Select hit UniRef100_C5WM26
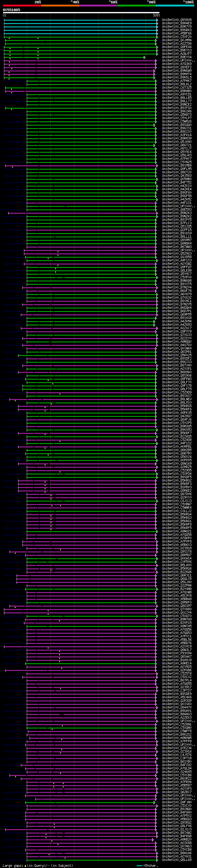 (177, 121)
